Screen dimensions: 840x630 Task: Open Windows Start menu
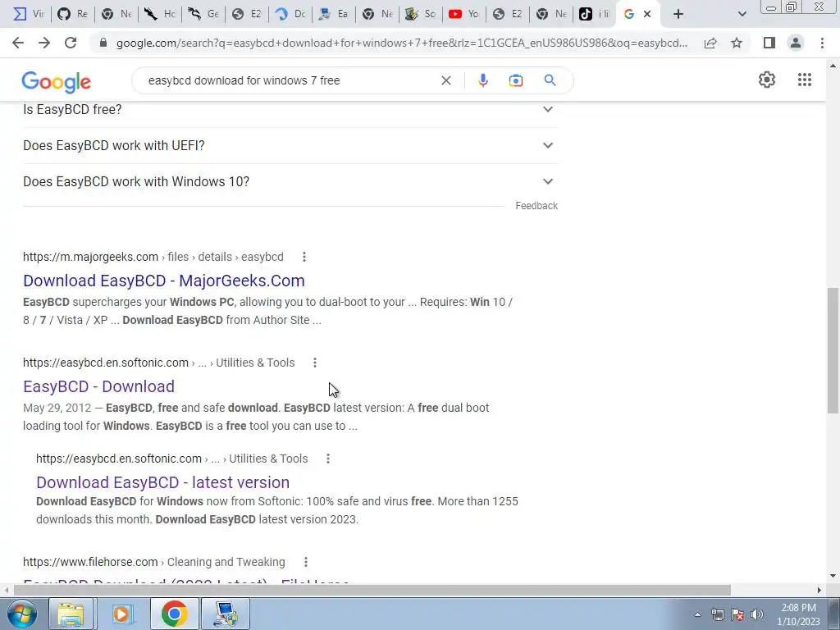22,614
